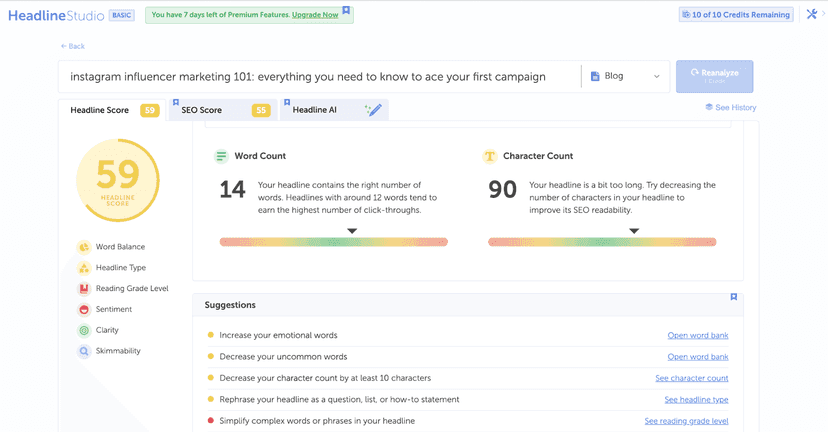Screen dimensions: 828x432
Task: Click the Word Balance pie icon
Action: (84, 247)
